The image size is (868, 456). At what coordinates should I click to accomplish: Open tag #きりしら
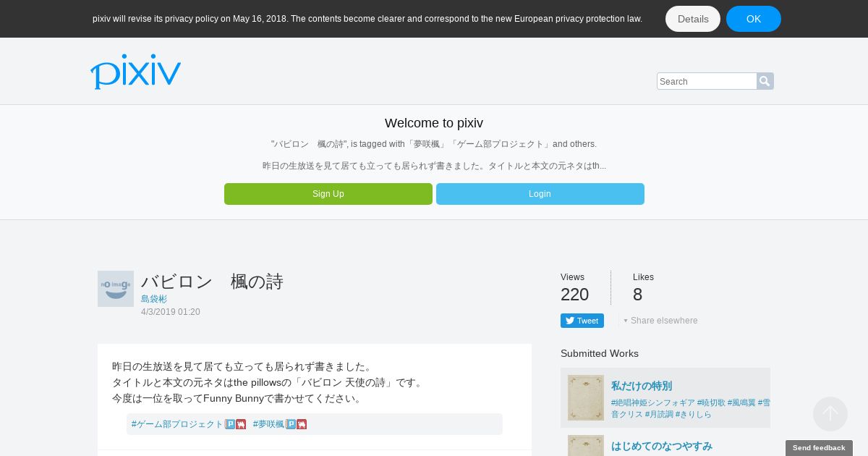click(x=694, y=414)
